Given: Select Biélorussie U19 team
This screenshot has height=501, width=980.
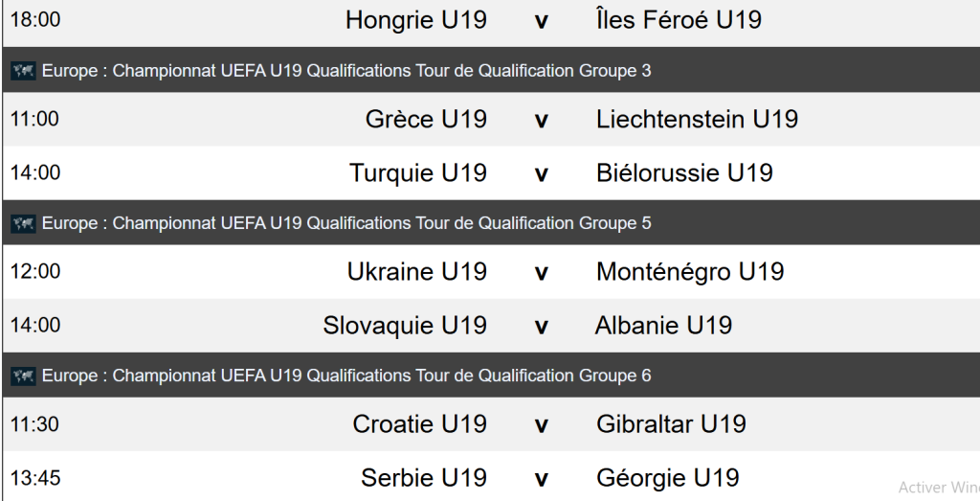Looking at the screenshot, I should click(684, 173).
